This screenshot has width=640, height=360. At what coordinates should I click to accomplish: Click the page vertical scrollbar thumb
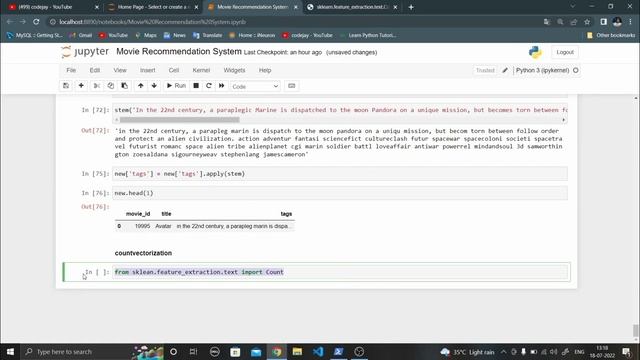point(636,331)
